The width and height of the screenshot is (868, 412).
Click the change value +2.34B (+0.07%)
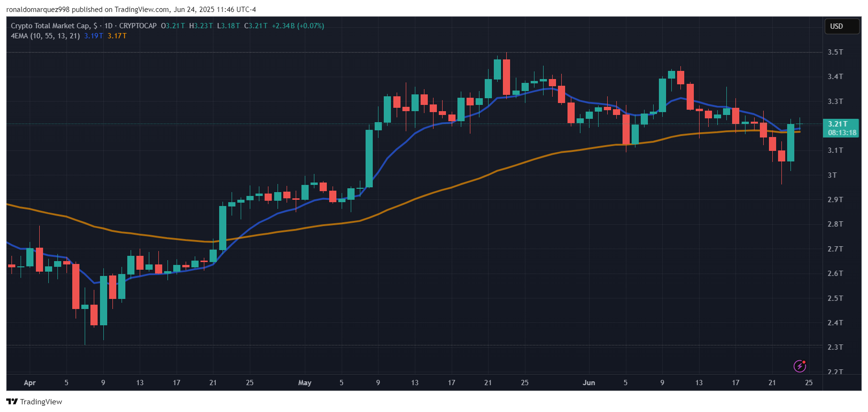(x=298, y=26)
